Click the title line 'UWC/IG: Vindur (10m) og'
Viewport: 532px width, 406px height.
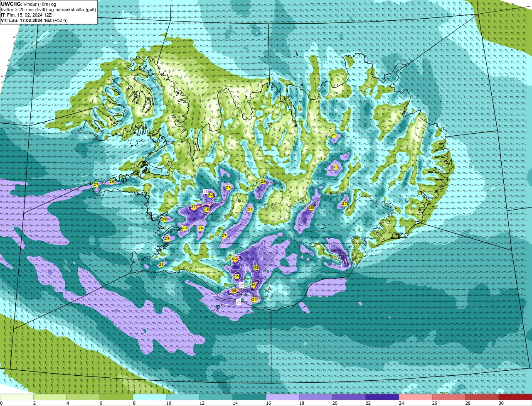click(x=28, y=4)
